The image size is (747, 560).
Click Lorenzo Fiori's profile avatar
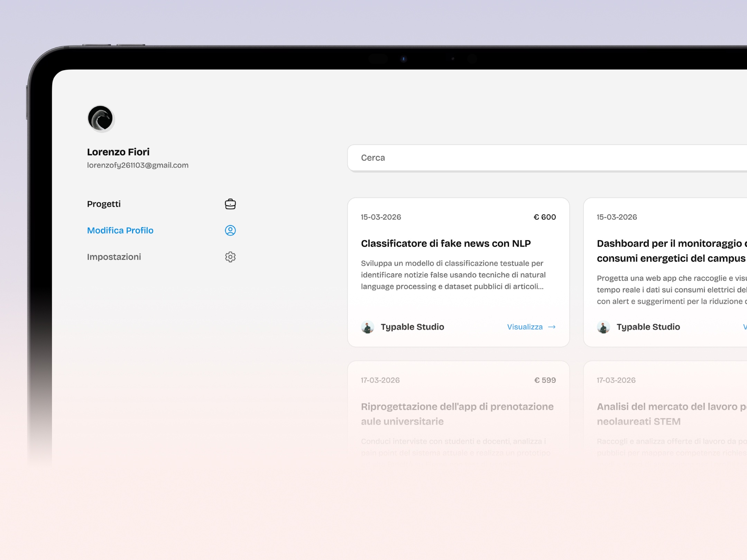[101, 119]
